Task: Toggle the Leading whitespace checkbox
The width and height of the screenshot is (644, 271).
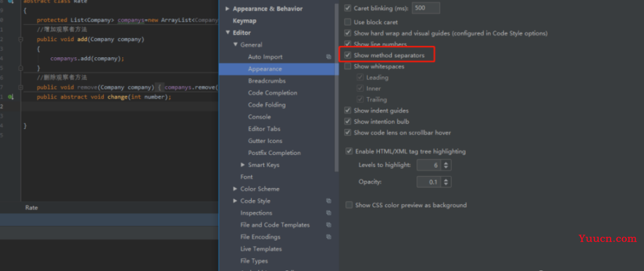Action: click(x=360, y=78)
